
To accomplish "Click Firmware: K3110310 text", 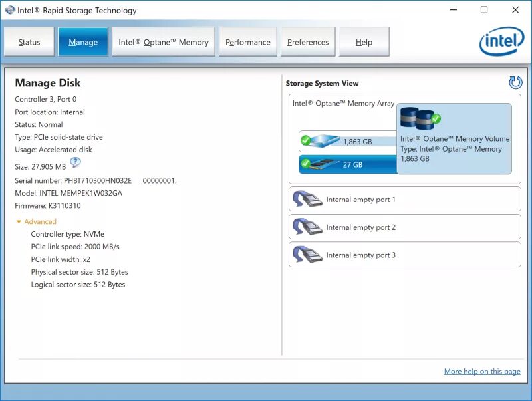I will [48, 206].
